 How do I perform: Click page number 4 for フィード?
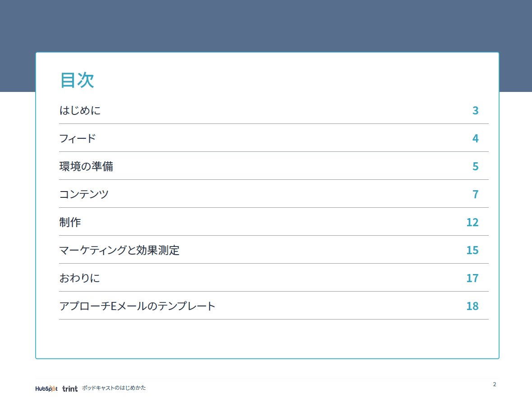[475, 138]
